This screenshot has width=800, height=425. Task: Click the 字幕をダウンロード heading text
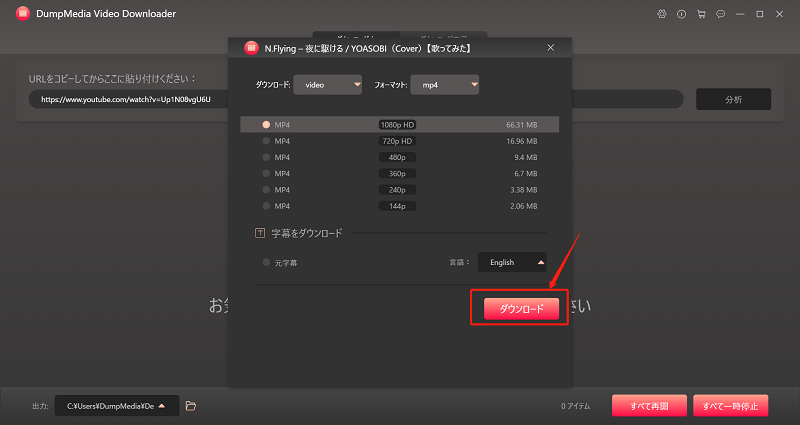pos(307,233)
